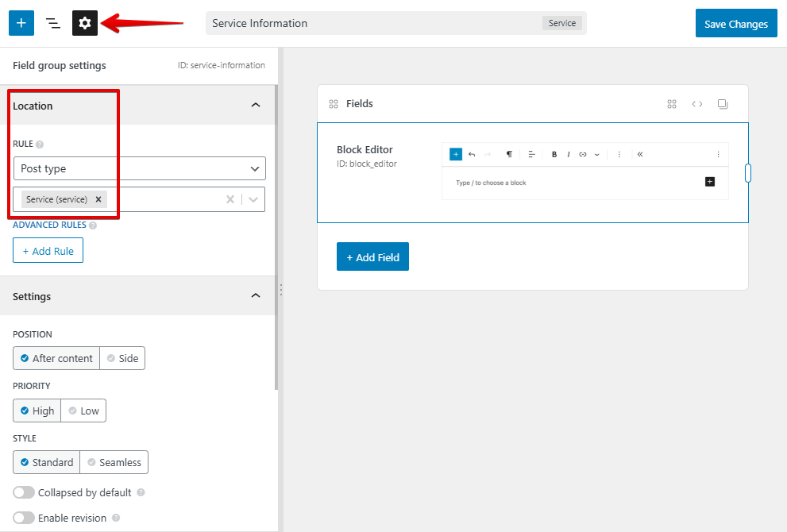The width and height of the screenshot is (787, 532).
Task: Click the + Add Rule button
Action: point(48,250)
